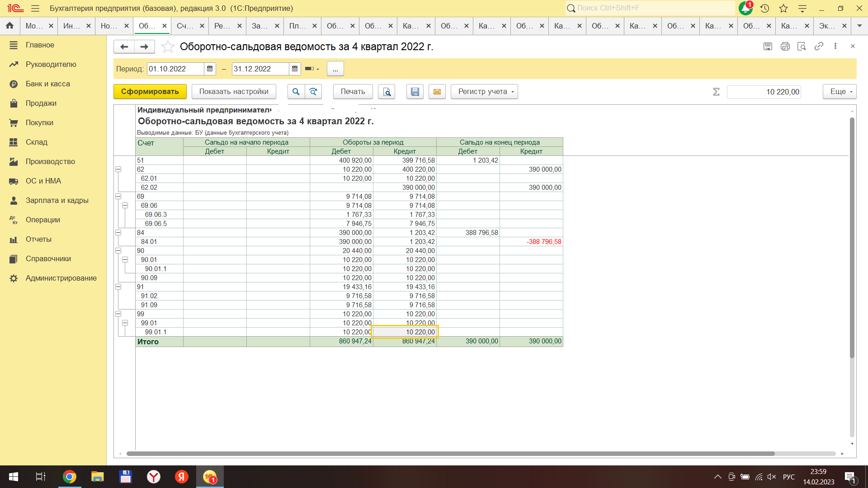Open the notifications bell icon

[x=745, y=8]
